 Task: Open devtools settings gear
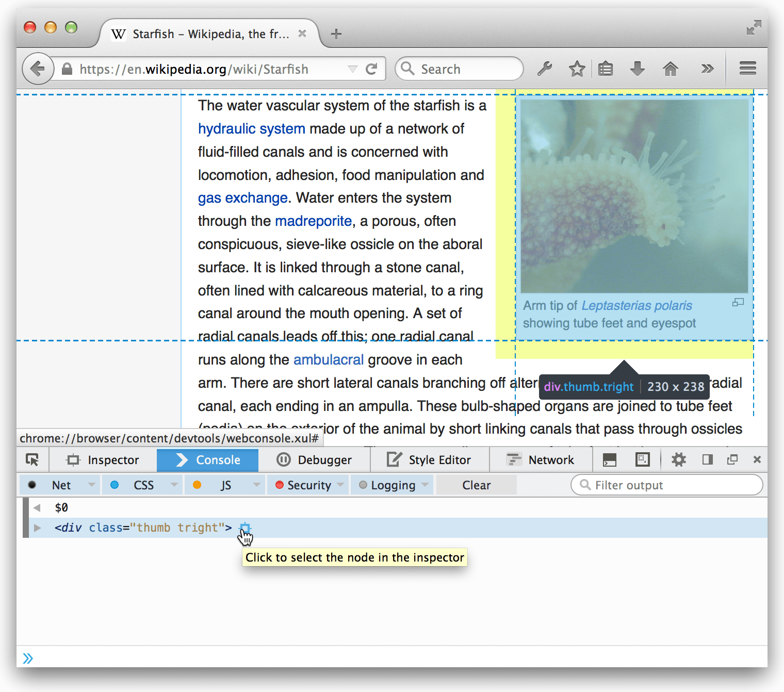click(x=679, y=459)
